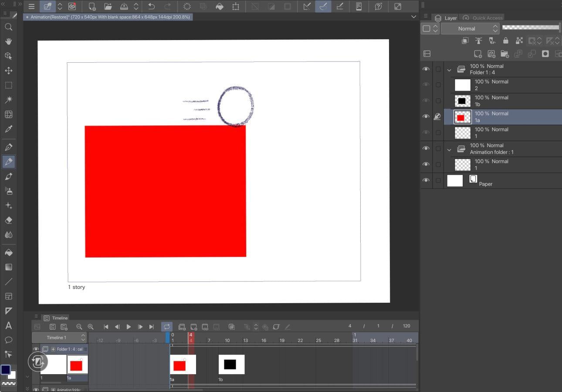The image size is (562, 392).
Task: Toggle Lock transparent pixels icon
Action: pyautogui.click(x=519, y=41)
